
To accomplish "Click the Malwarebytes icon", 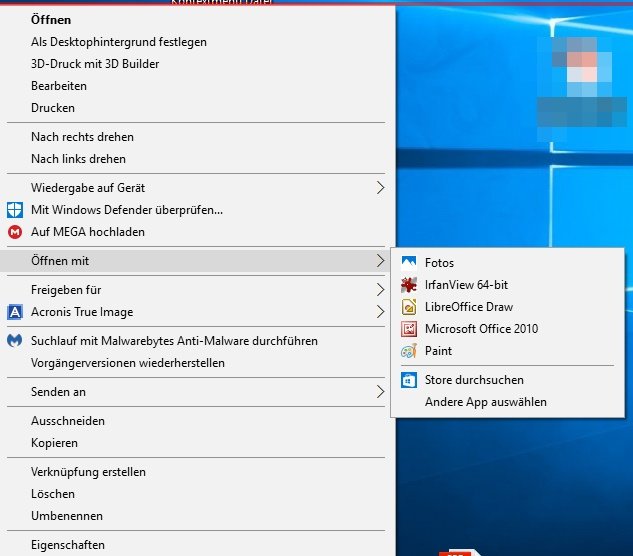I will pyautogui.click(x=15, y=341).
